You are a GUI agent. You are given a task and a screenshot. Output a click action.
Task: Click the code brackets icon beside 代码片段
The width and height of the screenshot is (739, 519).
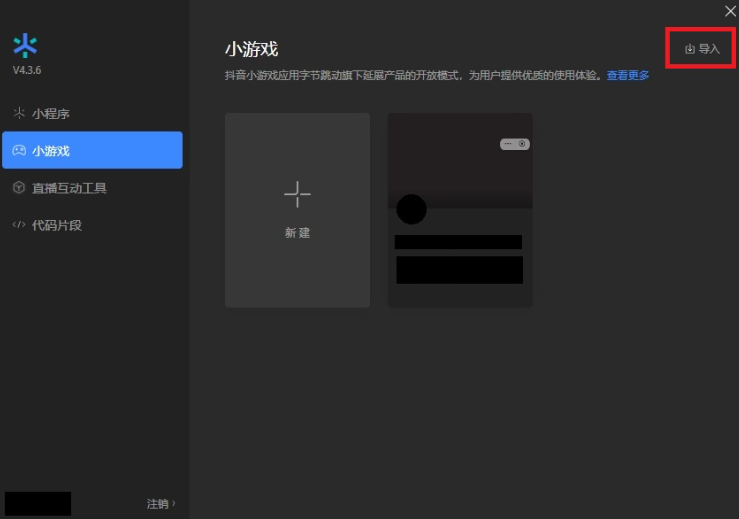[18, 225]
